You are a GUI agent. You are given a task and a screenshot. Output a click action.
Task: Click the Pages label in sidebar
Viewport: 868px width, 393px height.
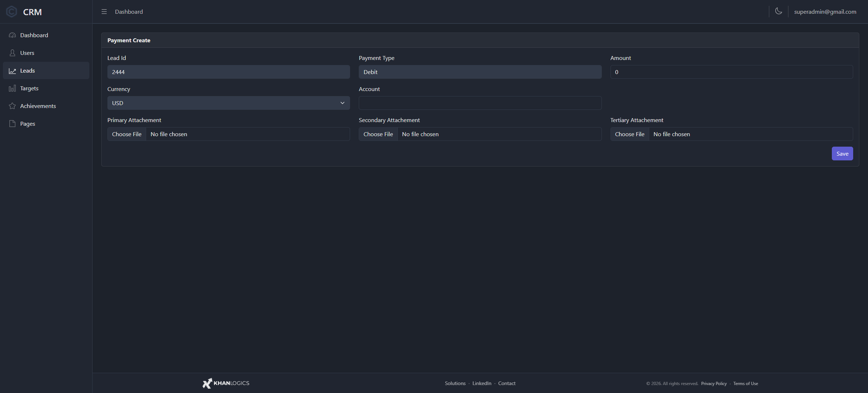coord(28,124)
